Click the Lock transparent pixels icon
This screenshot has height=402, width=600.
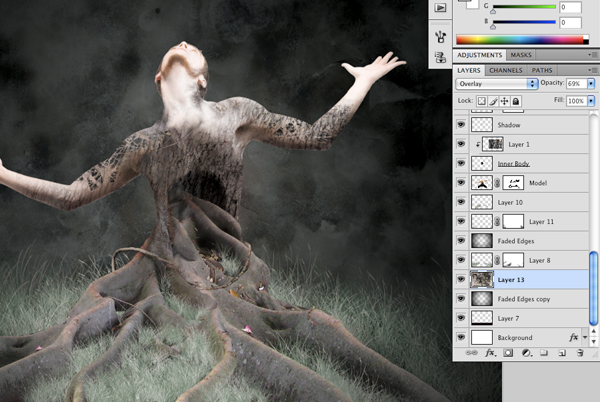click(x=482, y=101)
